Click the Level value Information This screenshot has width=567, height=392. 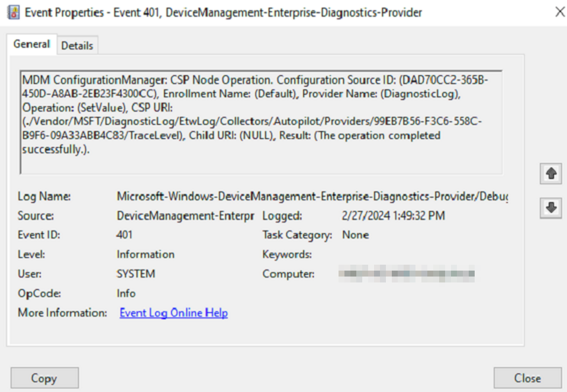[x=146, y=254]
